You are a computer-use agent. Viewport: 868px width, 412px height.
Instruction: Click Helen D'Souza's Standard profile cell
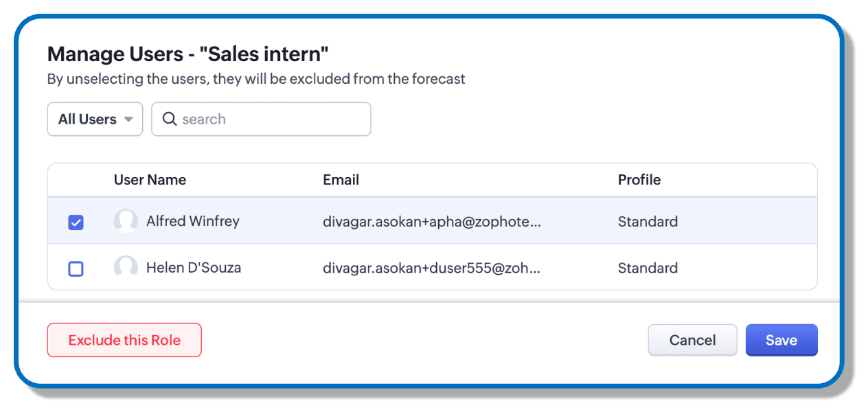tap(648, 268)
